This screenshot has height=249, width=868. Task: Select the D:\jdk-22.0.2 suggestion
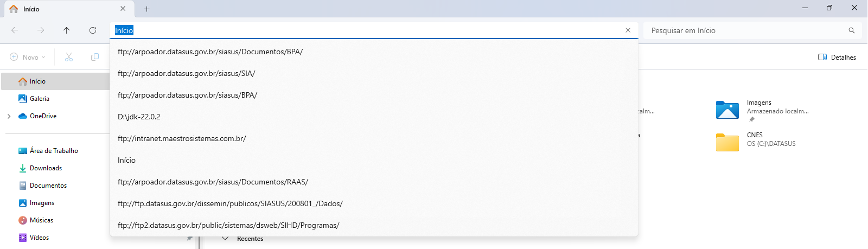[x=374, y=117]
